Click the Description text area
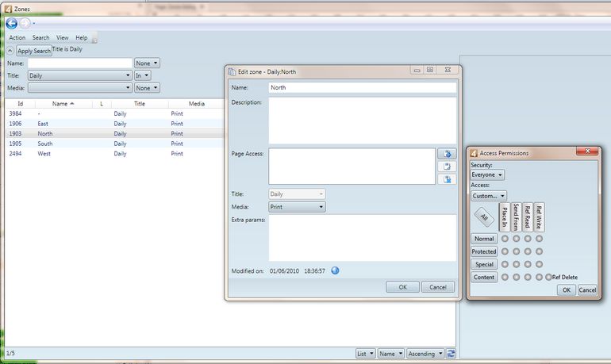The image size is (611, 364). (363, 121)
